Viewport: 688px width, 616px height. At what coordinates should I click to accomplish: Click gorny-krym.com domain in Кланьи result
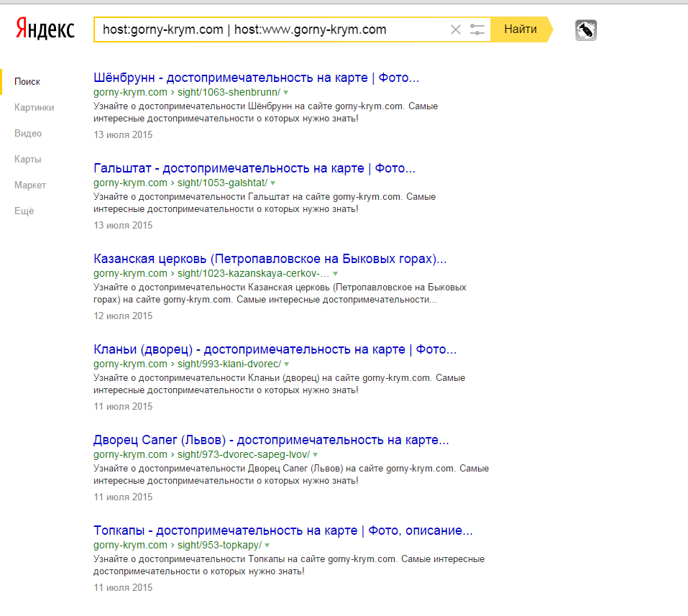tap(130, 364)
